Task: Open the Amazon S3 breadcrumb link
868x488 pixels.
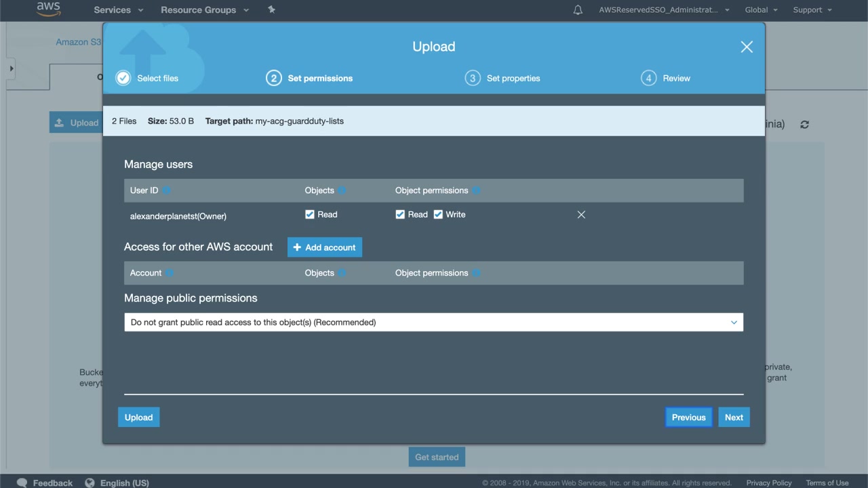Action: 79,42
